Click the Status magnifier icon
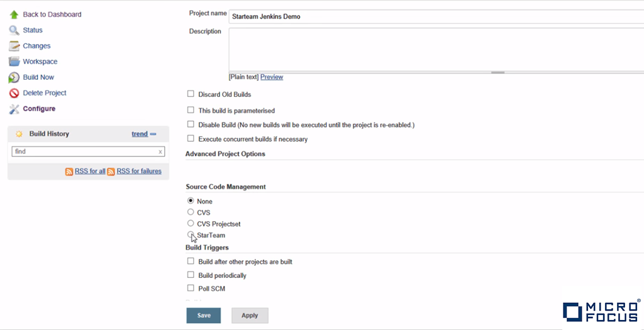 (x=14, y=30)
